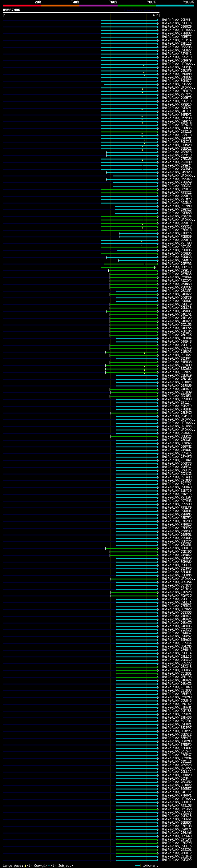
Task: Click the cyan alignment bar for UniRef100_B9RZ22
Action: [131, 84]
